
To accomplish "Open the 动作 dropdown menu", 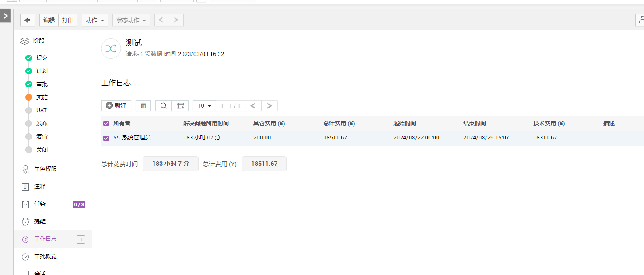I will pos(94,20).
